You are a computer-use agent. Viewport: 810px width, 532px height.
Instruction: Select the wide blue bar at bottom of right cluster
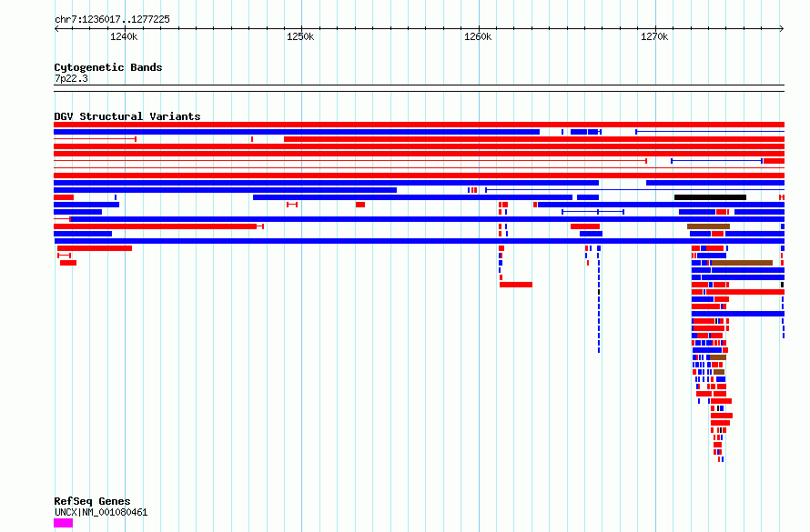click(738, 314)
